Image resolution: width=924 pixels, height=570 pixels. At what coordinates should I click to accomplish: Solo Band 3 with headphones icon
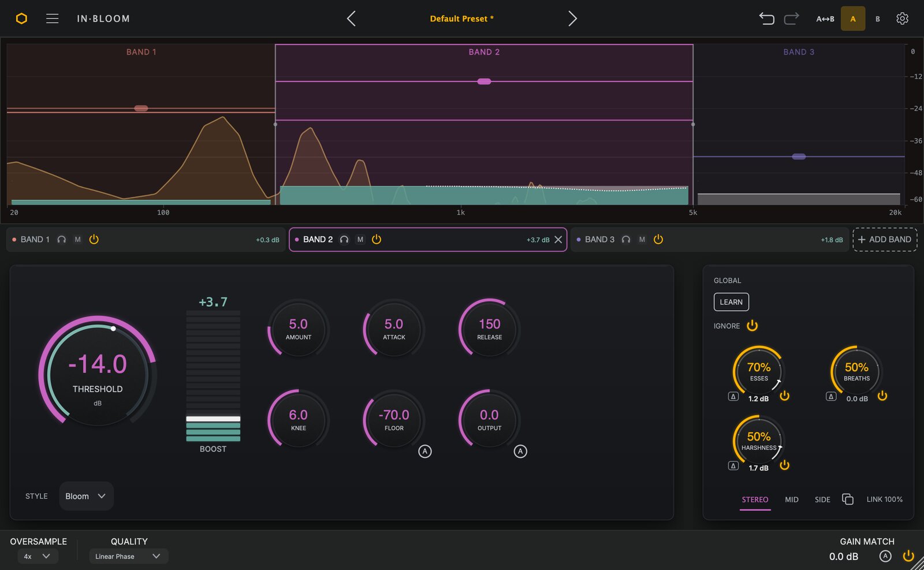(x=626, y=240)
